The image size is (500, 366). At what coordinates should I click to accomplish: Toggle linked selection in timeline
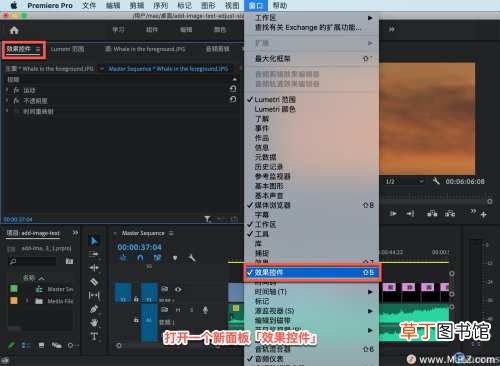pos(158,258)
